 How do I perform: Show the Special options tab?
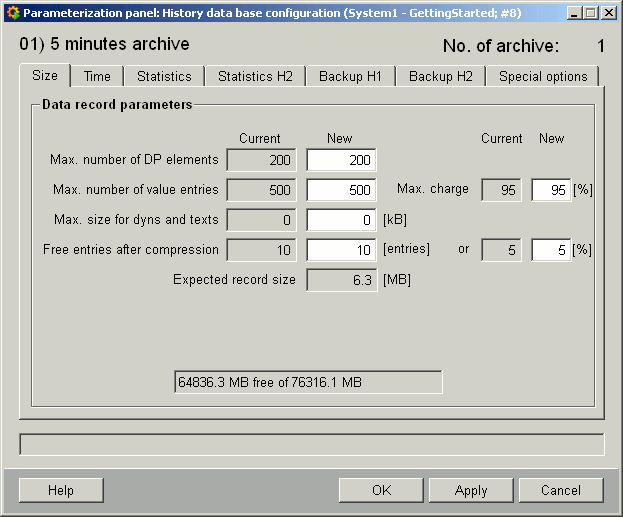click(x=543, y=76)
